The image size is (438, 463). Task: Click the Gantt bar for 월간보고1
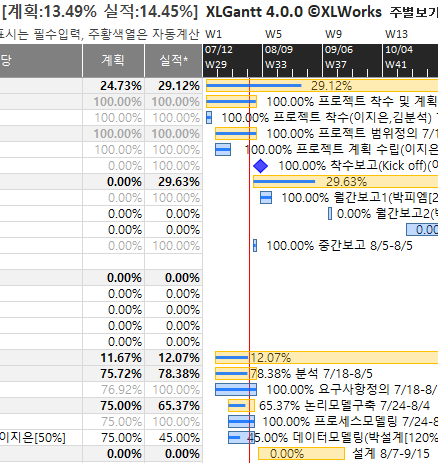(266, 198)
